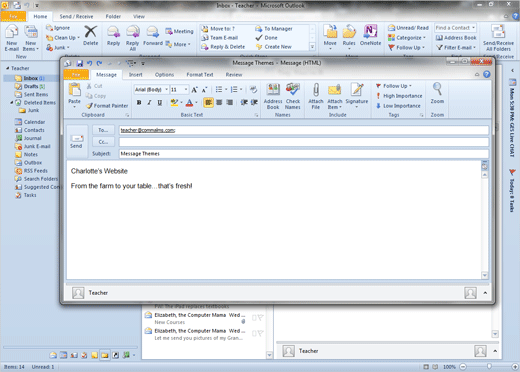This screenshot has height=372, width=520.
Task: Select the Format Painter tool
Action: click(x=107, y=106)
